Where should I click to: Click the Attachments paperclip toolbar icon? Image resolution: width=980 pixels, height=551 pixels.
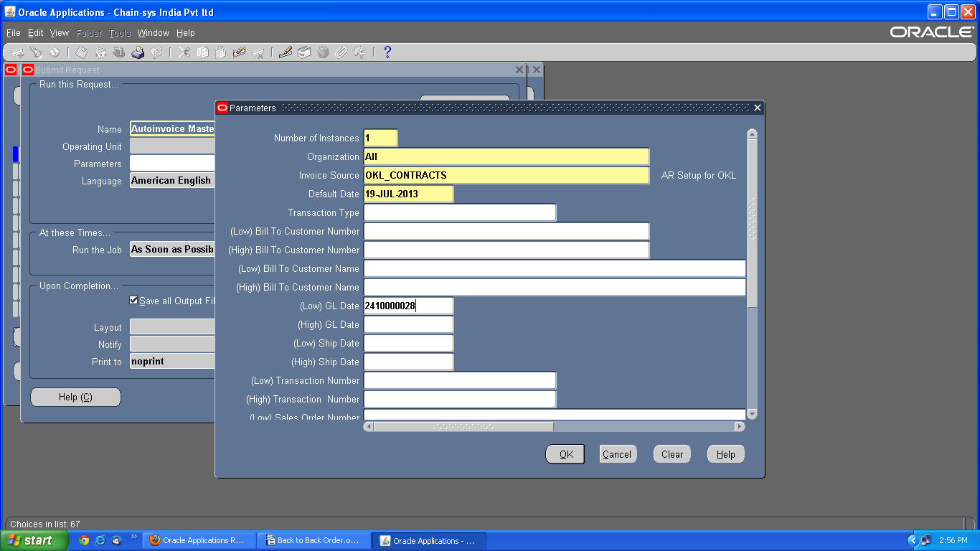coord(341,52)
